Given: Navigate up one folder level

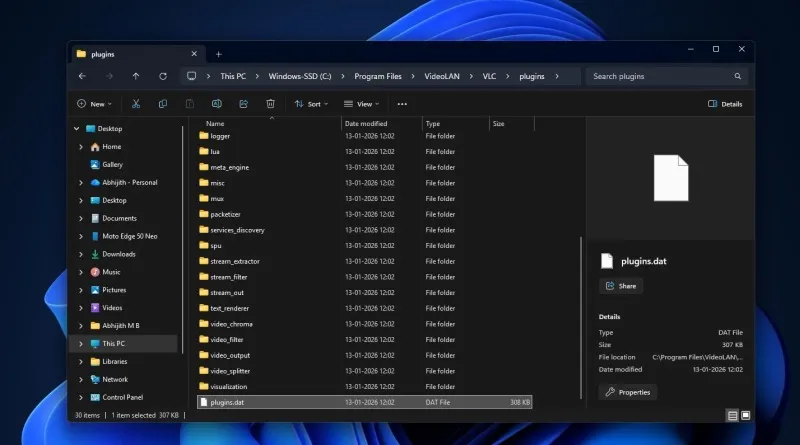Looking at the screenshot, I should click(136, 76).
